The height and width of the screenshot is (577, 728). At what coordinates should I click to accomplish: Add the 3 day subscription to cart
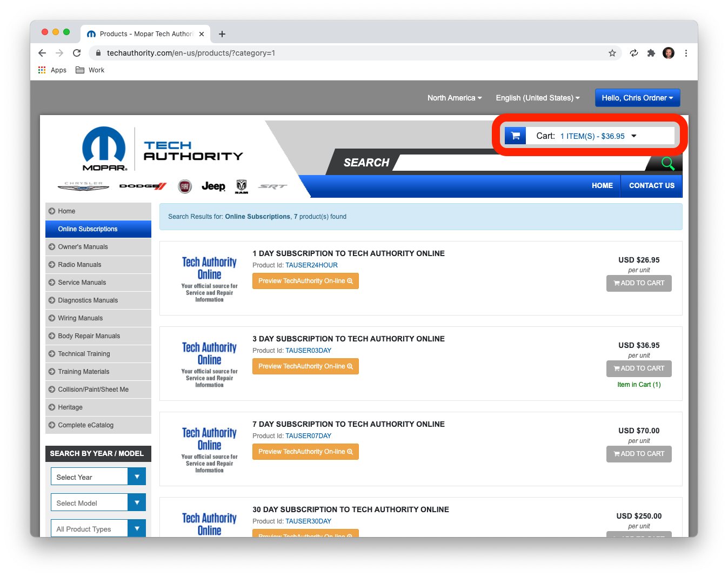[639, 368]
